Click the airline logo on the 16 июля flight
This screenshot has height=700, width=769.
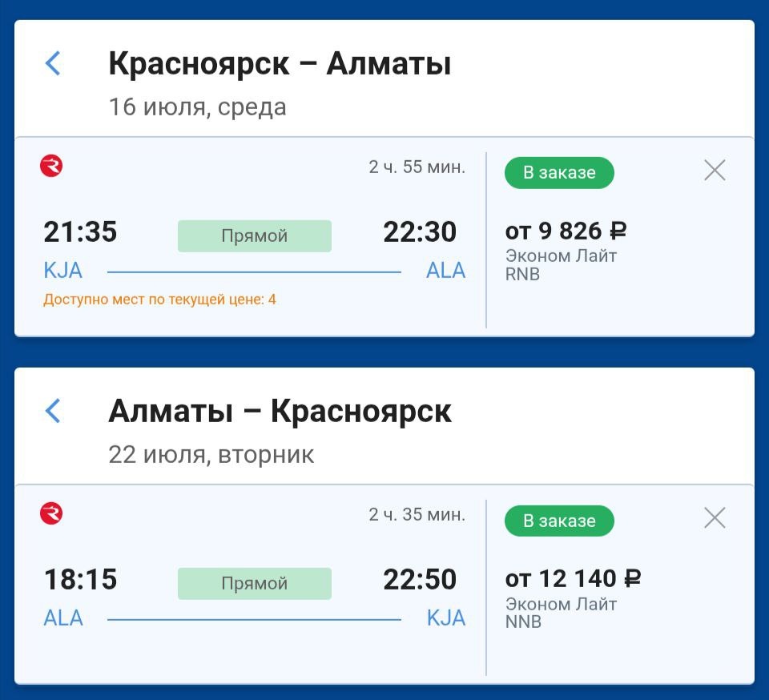click(51, 166)
